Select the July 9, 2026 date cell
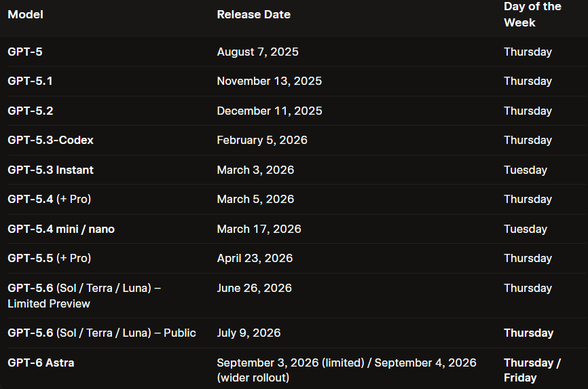The height and width of the screenshot is (389, 588). pyautogui.click(x=249, y=333)
